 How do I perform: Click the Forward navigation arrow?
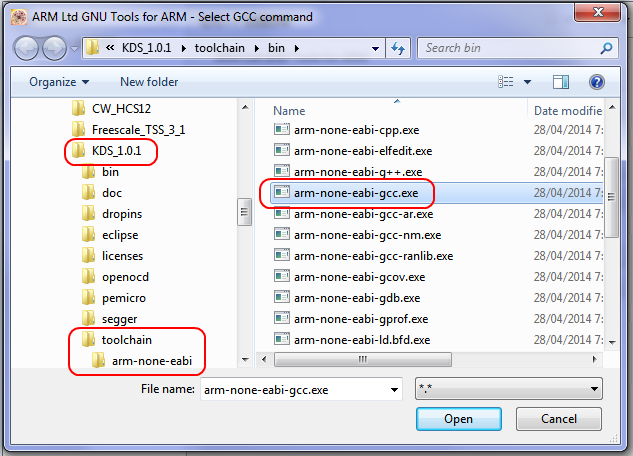[x=54, y=48]
